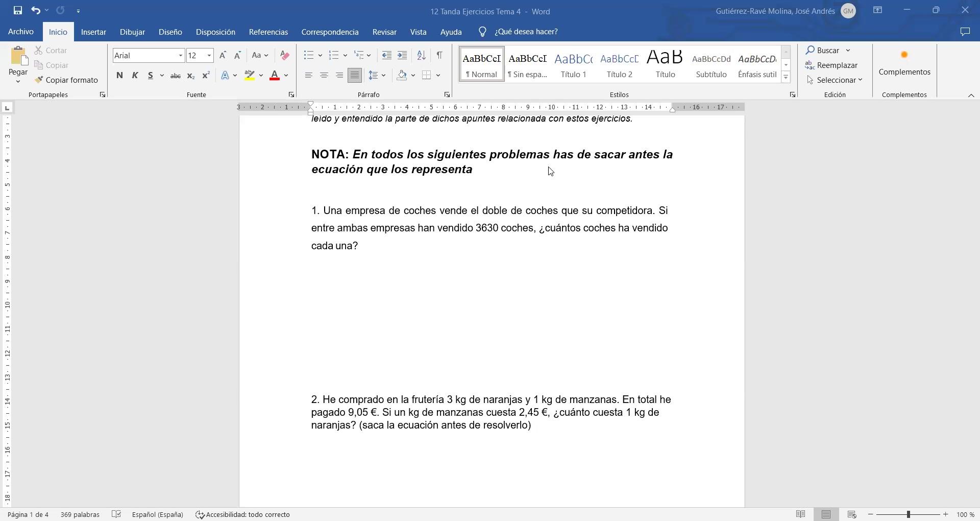This screenshot has height=521, width=980.
Task: Click the Sort A-Z icon
Action: pos(421,55)
